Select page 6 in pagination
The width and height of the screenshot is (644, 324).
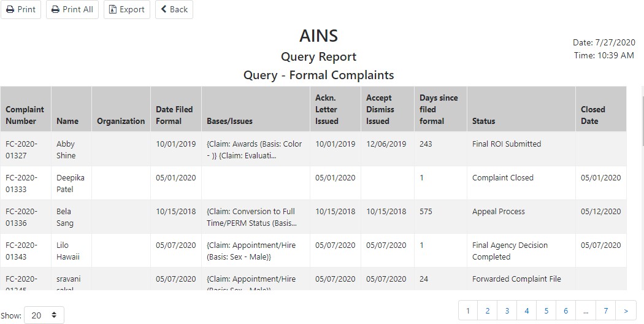coord(566,311)
